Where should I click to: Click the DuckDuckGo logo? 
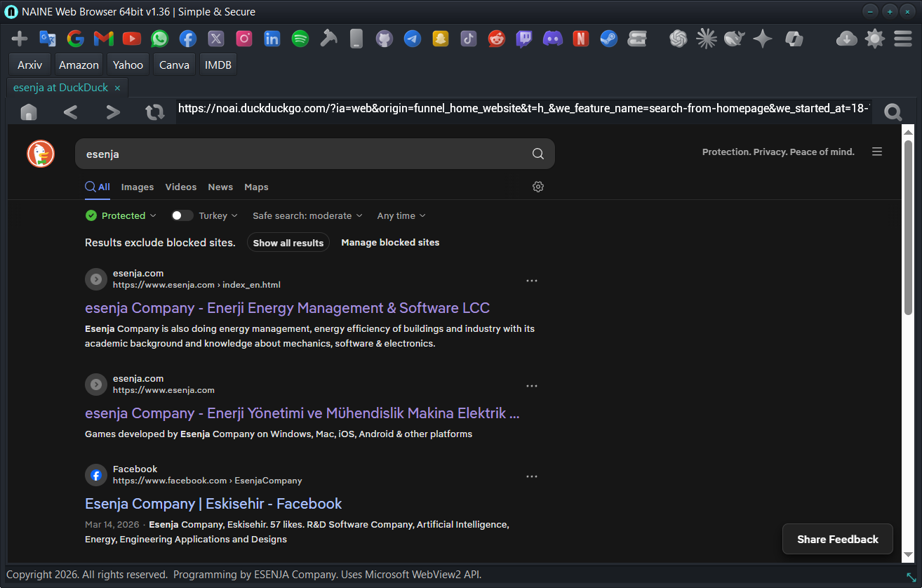(x=41, y=154)
